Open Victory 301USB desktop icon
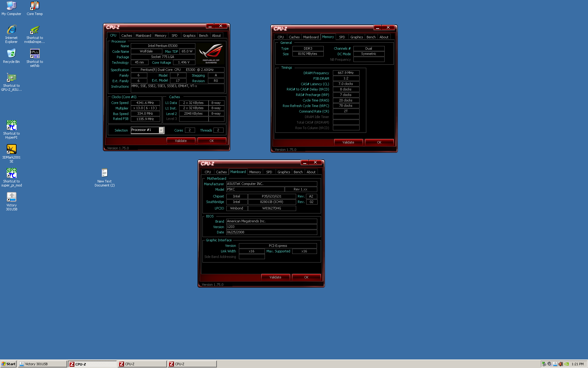Image resolution: width=588 pixels, height=368 pixels. (11, 201)
